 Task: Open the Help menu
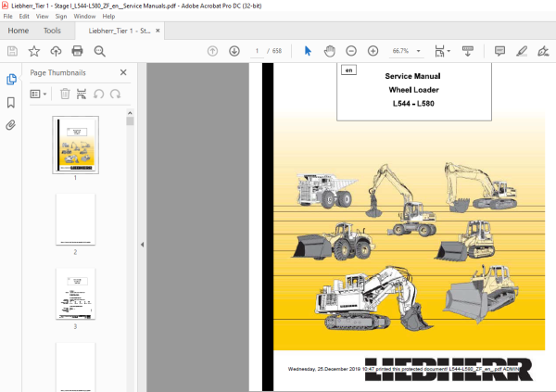point(108,17)
